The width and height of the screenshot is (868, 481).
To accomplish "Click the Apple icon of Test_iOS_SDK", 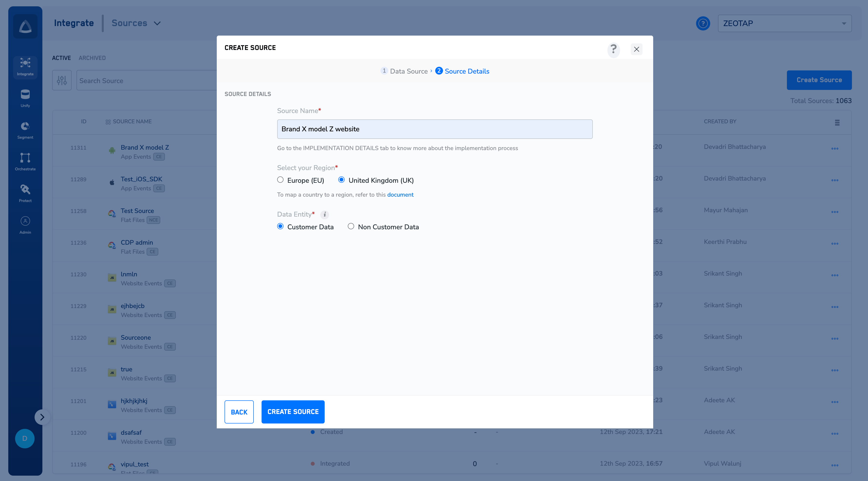I will coord(112,182).
